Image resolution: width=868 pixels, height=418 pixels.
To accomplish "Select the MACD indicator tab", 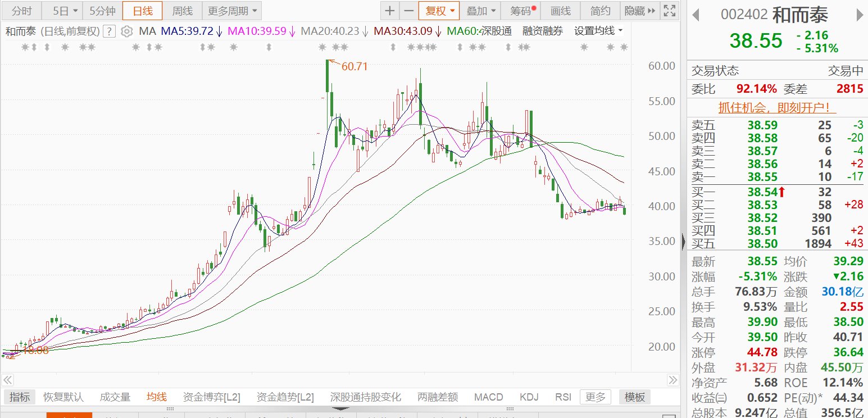I will (x=488, y=397).
